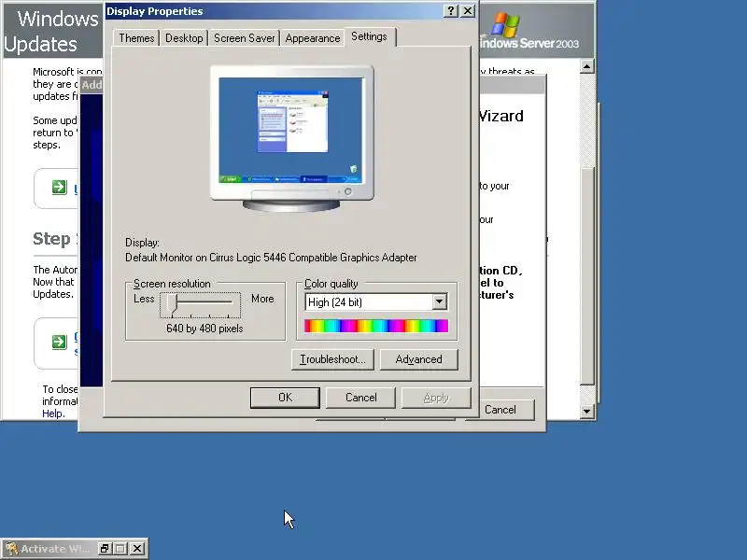Click the first green arrow icon in Windows Updates

(x=60, y=188)
